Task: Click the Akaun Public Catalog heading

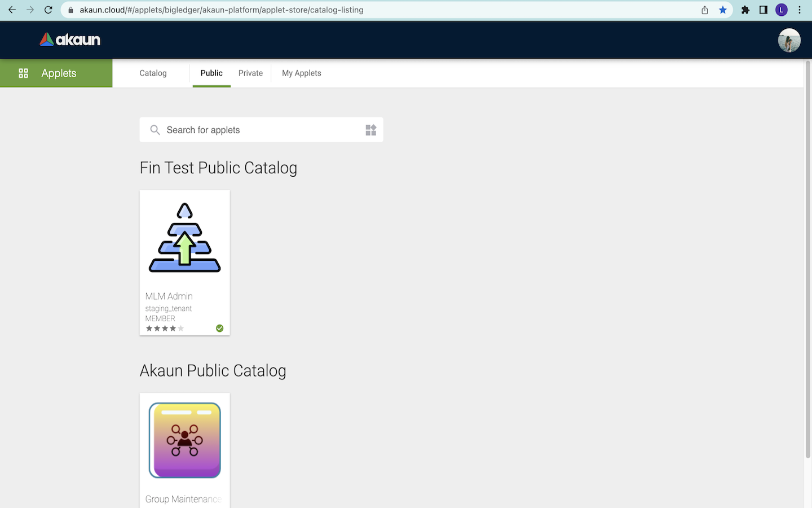Action: [213, 371]
